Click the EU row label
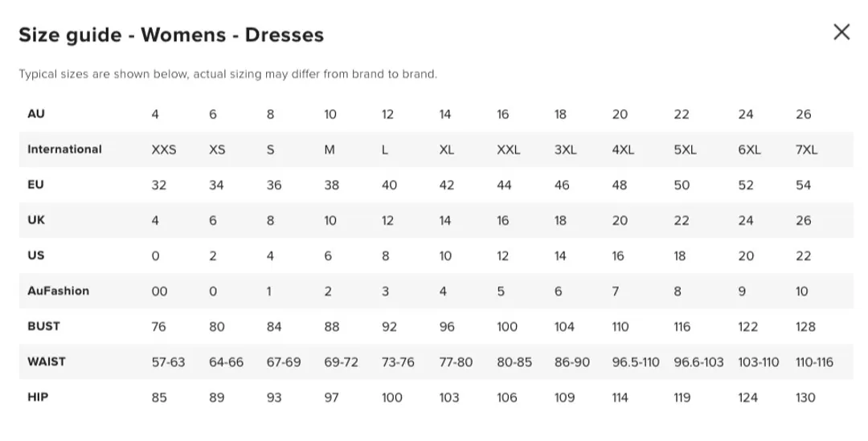 [36, 185]
